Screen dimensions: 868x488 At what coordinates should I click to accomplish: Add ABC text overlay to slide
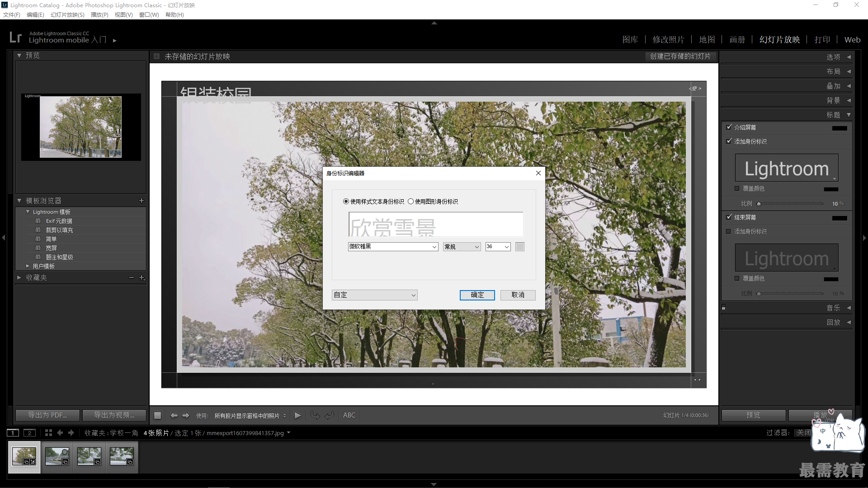349,415
